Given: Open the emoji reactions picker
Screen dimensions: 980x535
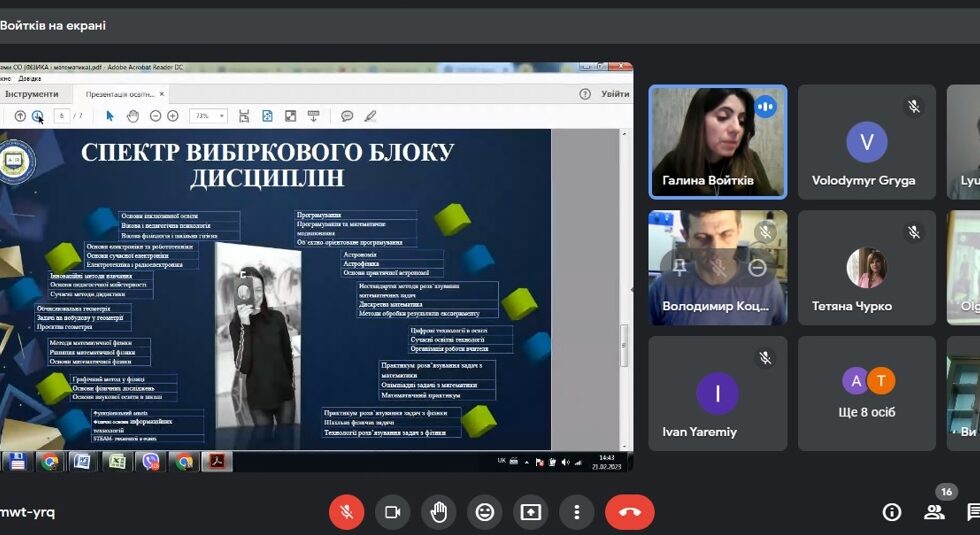Looking at the screenshot, I should point(485,512).
